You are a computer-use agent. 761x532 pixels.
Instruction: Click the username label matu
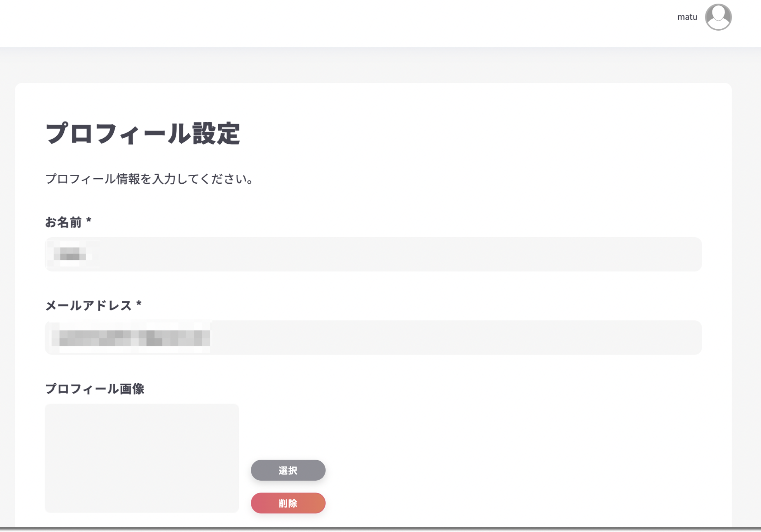click(687, 17)
